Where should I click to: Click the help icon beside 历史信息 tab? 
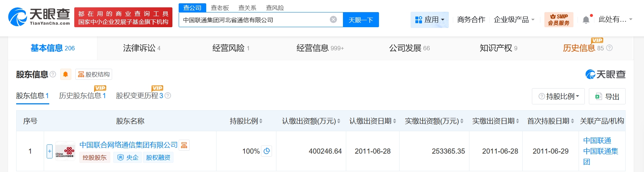coord(609,48)
